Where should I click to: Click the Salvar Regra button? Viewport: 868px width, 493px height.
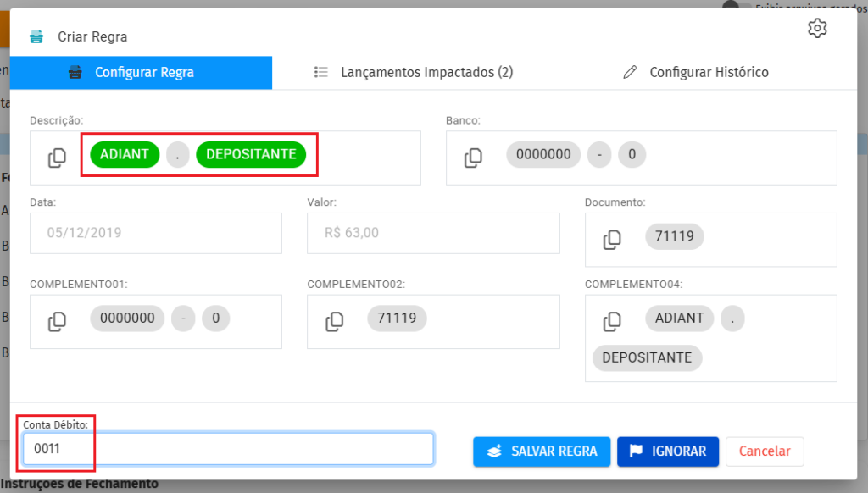pyautogui.click(x=542, y=451)
